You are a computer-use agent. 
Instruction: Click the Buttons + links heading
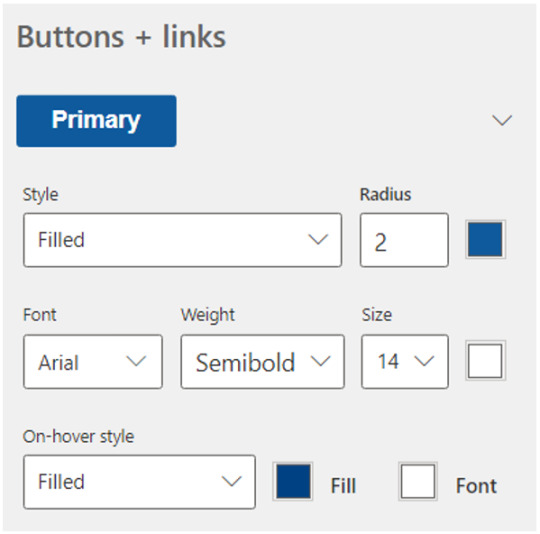click(x=121, y=37)
